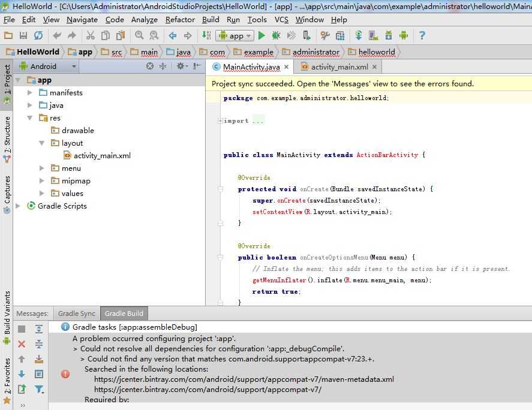Switch to activity_main.xml editor tab
Screen dimensions: 532x410
[339, 67]
